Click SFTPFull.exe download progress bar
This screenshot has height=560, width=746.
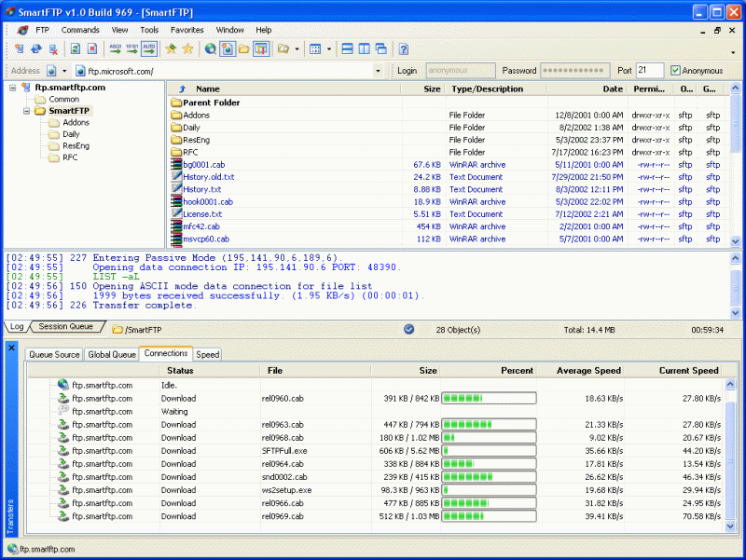[x=489, y=451]
